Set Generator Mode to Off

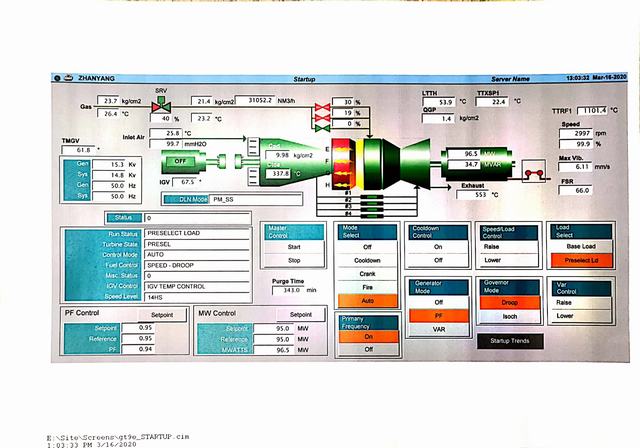(x=439, y=302)
